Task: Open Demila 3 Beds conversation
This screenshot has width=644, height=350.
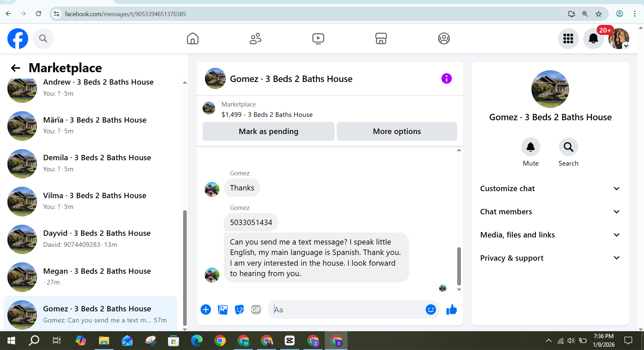Action: point(90,164)
